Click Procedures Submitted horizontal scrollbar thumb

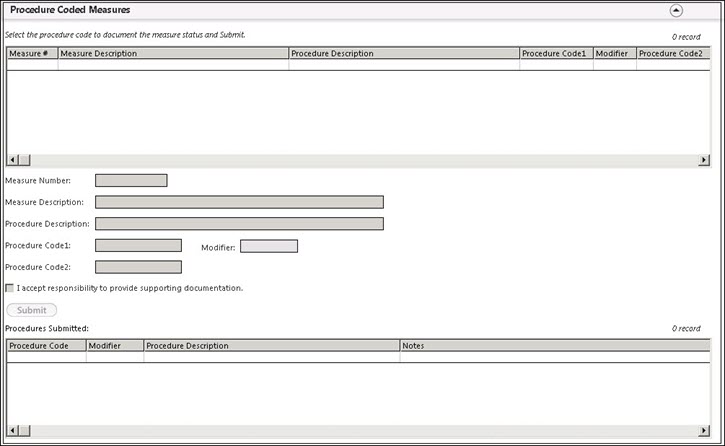[x=25, y=431]
